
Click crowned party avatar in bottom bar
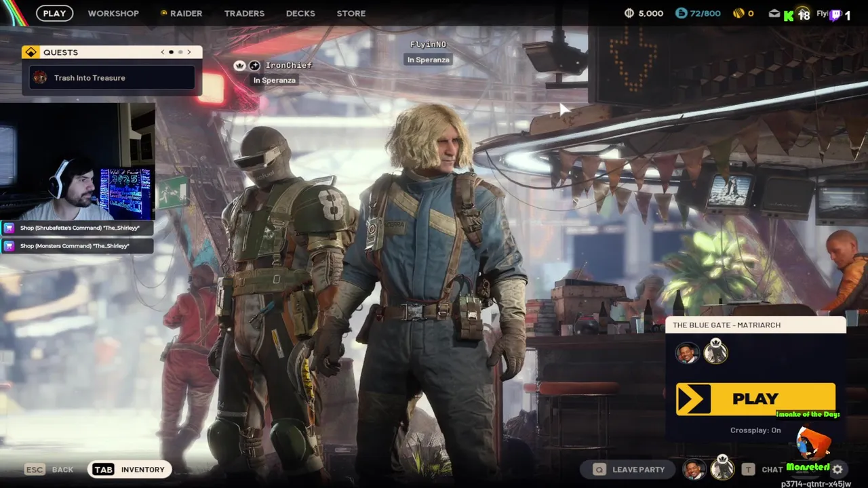[722, 468]
